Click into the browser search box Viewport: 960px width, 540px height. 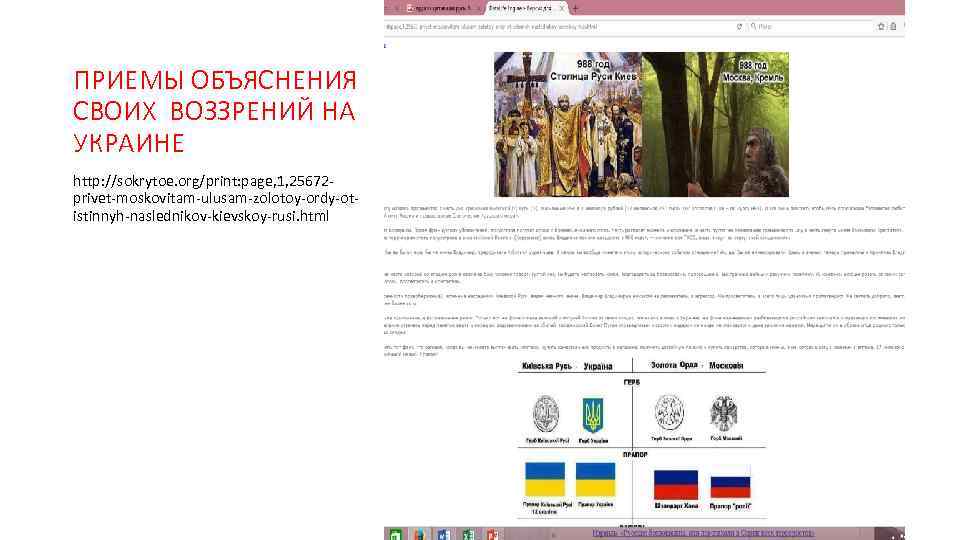click(811, 26)
